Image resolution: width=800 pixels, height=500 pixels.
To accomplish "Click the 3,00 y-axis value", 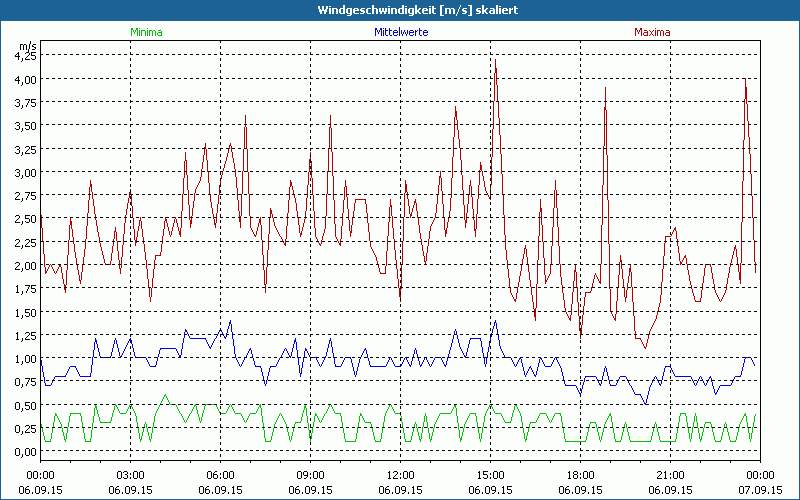I will [x=24, y=172].
